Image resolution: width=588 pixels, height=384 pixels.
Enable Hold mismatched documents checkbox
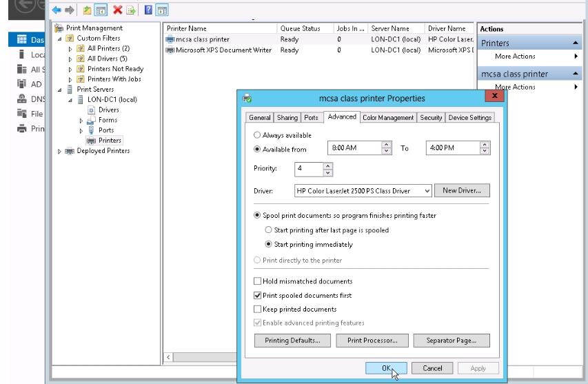(258, 281)
